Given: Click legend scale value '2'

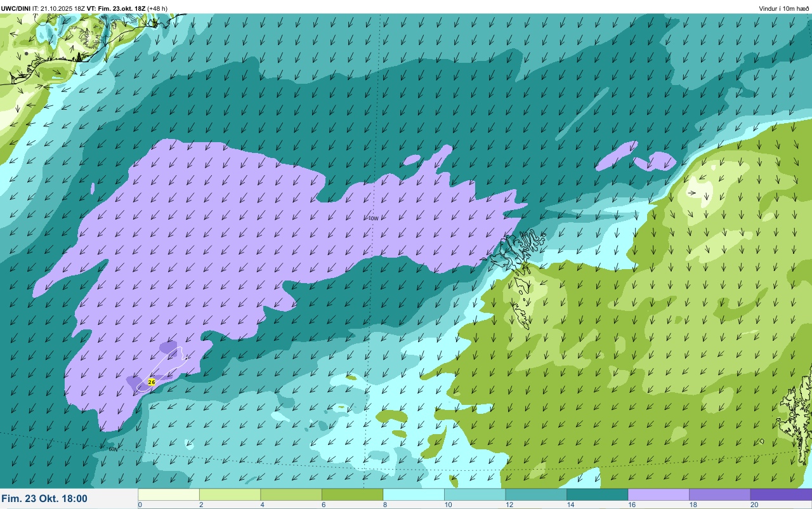Looking at the screenshot, I should tap(200, 505).
